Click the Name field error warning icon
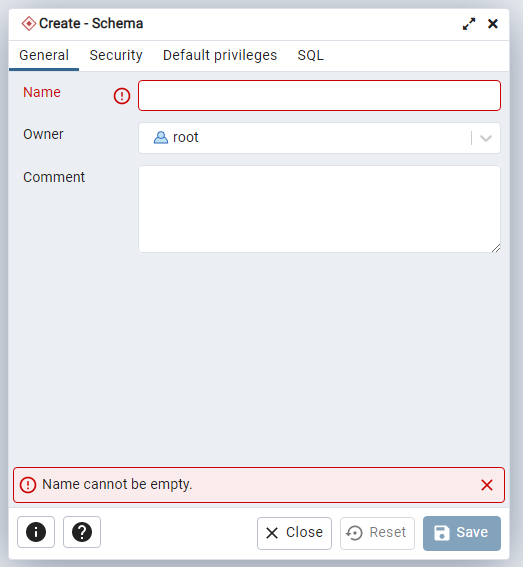This screenshot has width=523, height=567. 122,96
